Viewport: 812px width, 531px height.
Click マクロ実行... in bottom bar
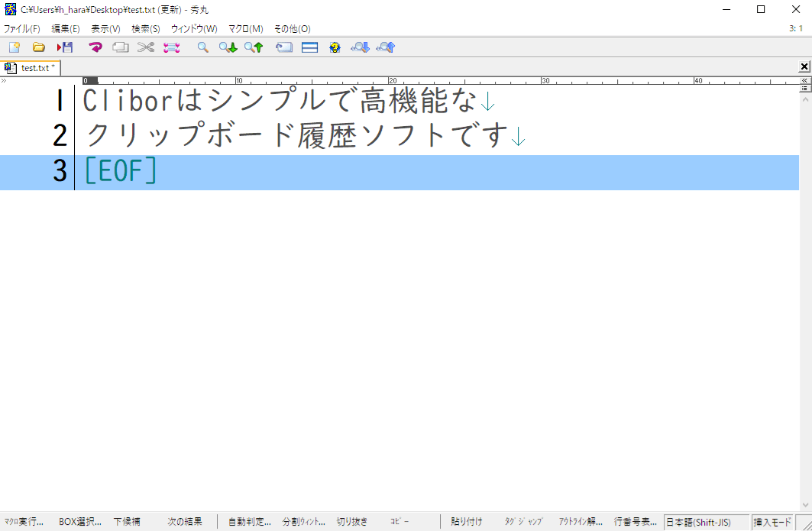point(24,522)
